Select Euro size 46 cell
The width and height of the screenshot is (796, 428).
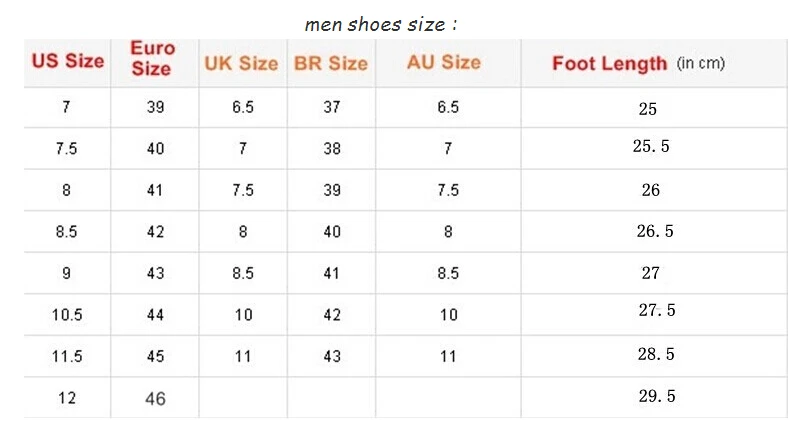155,398
